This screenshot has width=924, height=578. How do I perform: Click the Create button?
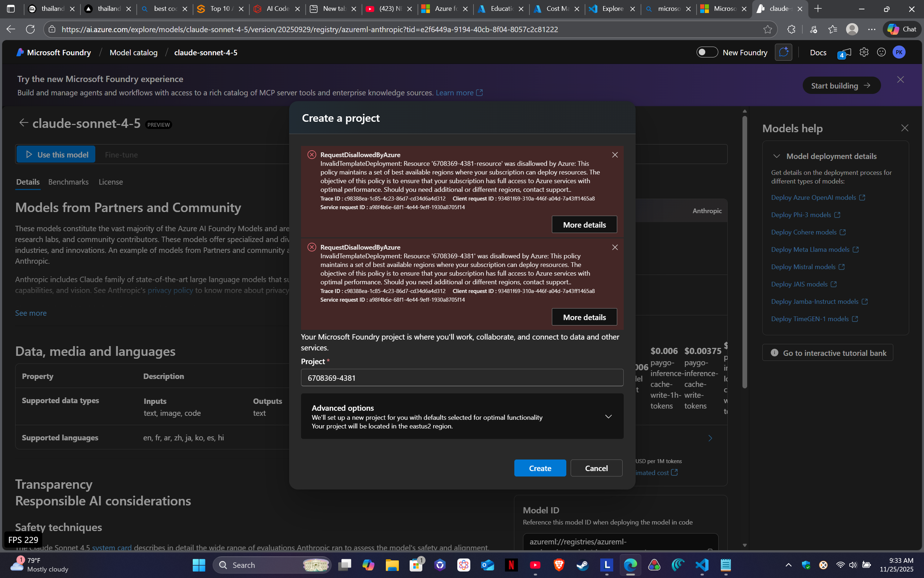tap(540, 468)
